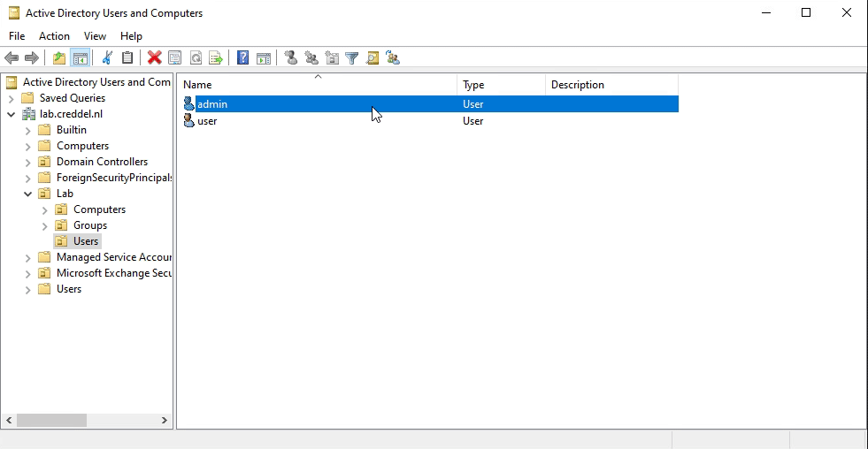
Task: Expand the Saved Queries node
Action: click(x=12, y=98)
